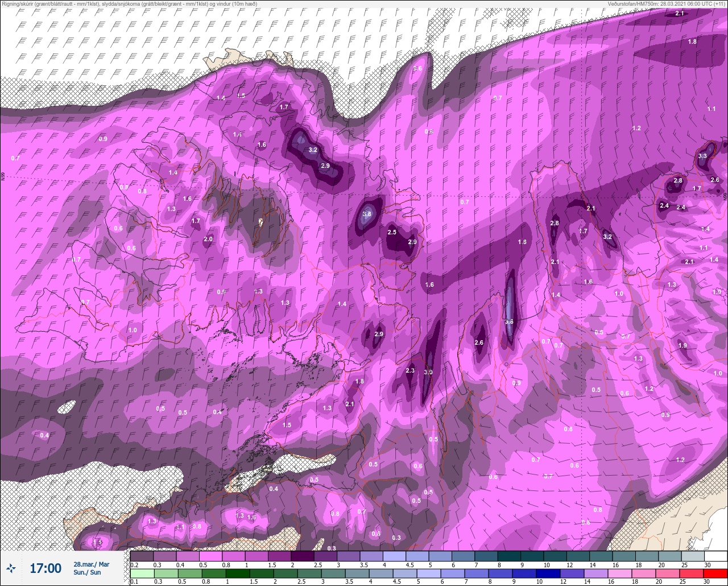Pick the white 30 swatch in upper legend row
The height and width of the screenshot is (586, 728).
[x=715, y=556]
